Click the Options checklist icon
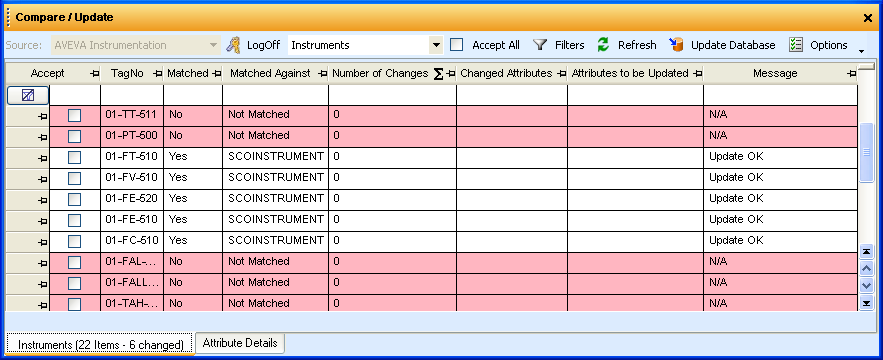 point(796,45)
